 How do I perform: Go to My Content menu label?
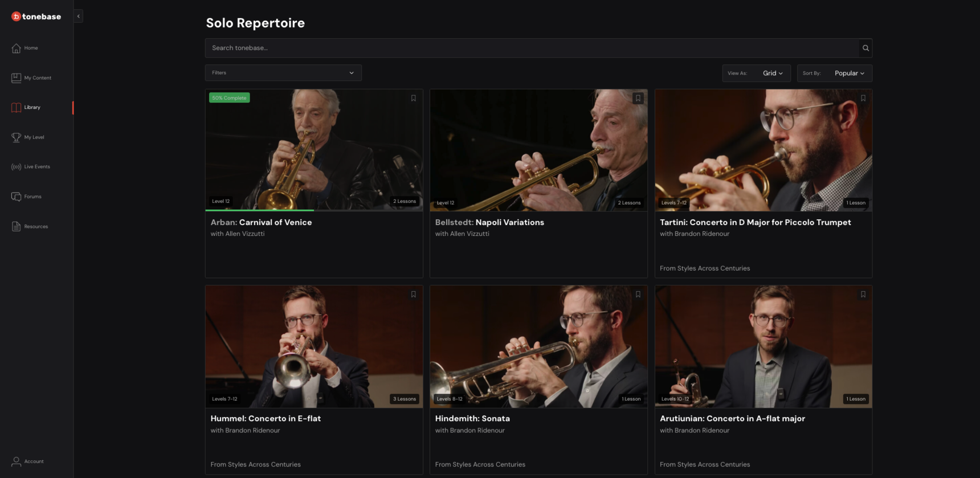pyautogui.click(x=38, y=78)
